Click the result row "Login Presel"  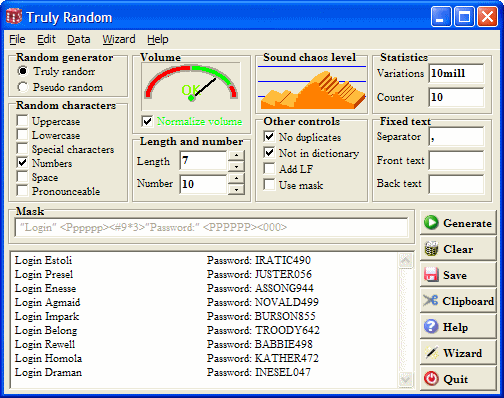pyautogui.click(x=44, y=274)
